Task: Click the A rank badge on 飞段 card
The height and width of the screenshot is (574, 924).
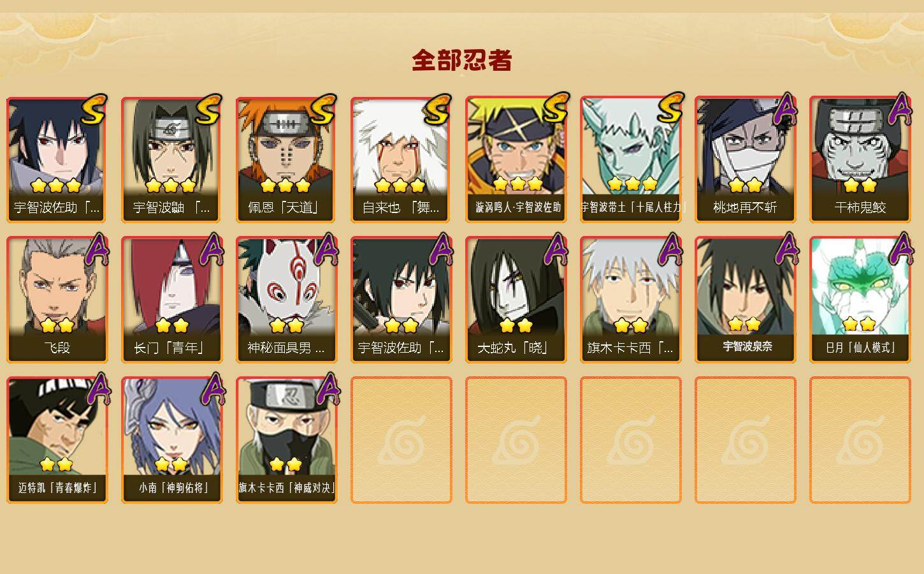Action: click(97, 249)
